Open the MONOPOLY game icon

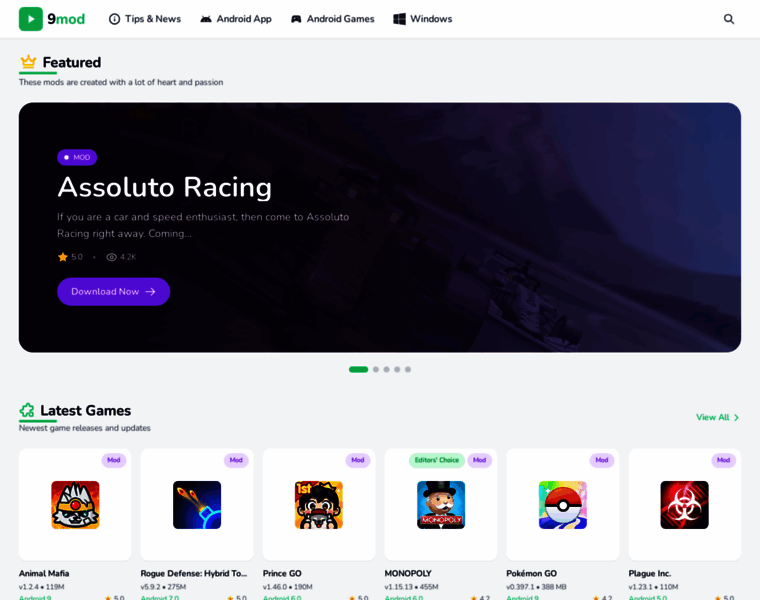[441, 505]
